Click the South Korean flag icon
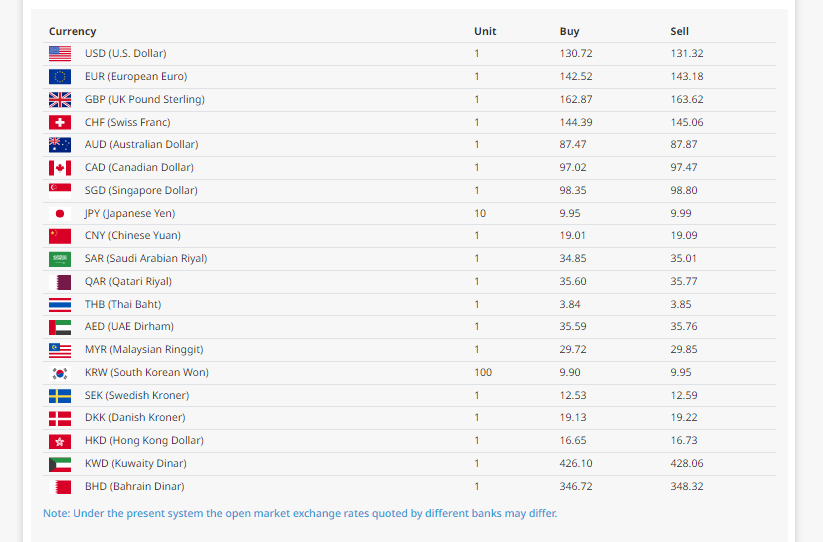823x542 pixels. click(60, 372)
